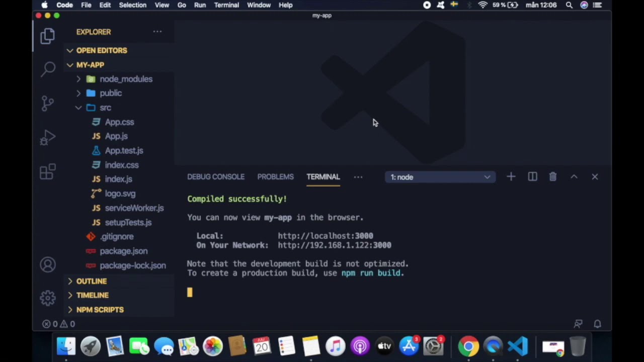Open the Search view in activity bar
644x362 pixels.
[x=48, y=69]
